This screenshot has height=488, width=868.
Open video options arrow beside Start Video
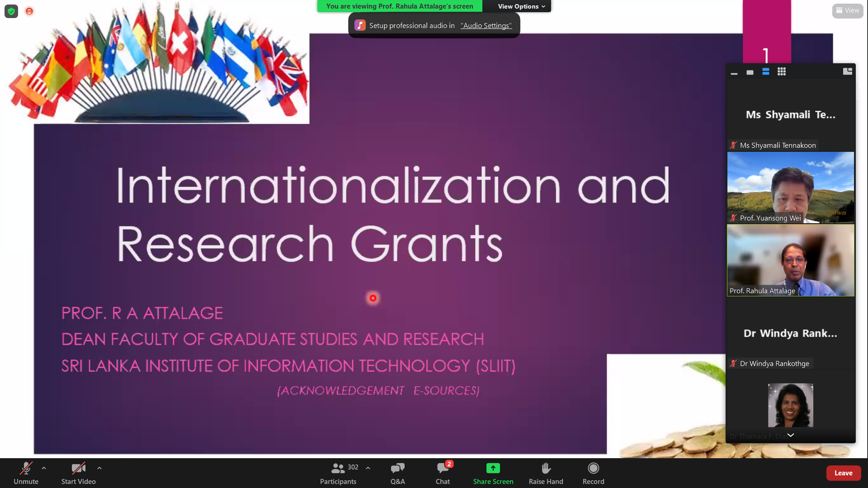[99, 468]
